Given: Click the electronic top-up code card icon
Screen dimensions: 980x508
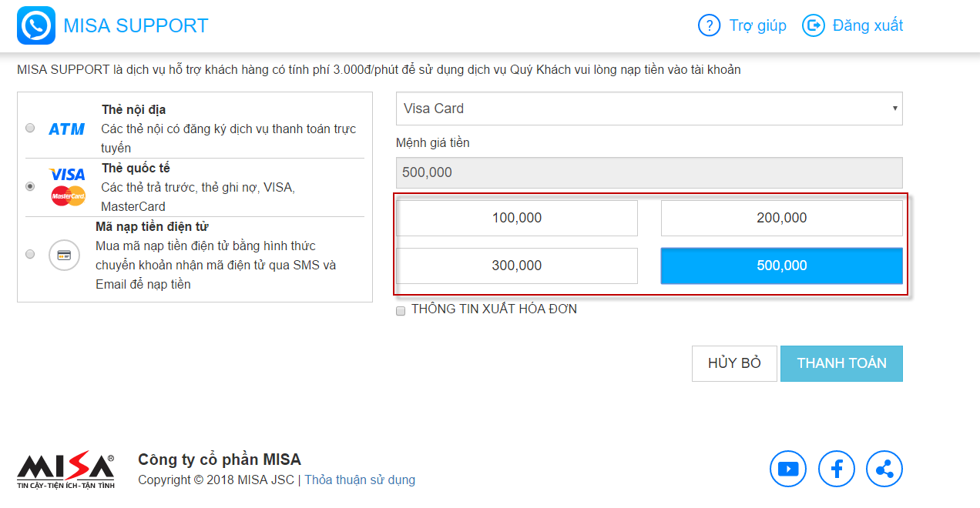Looking at the screenshot, I should [x=64, y=255].
